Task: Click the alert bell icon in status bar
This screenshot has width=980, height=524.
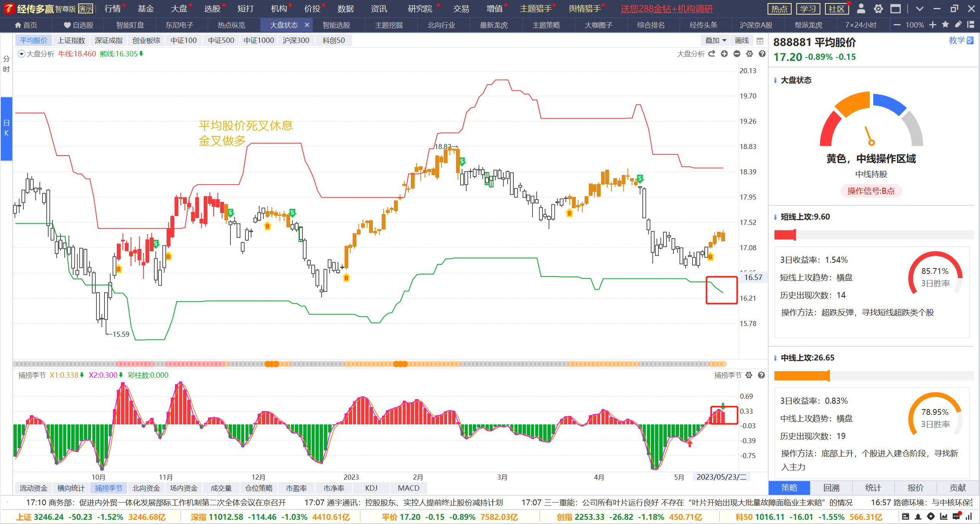Action: (x=918, y=516)
